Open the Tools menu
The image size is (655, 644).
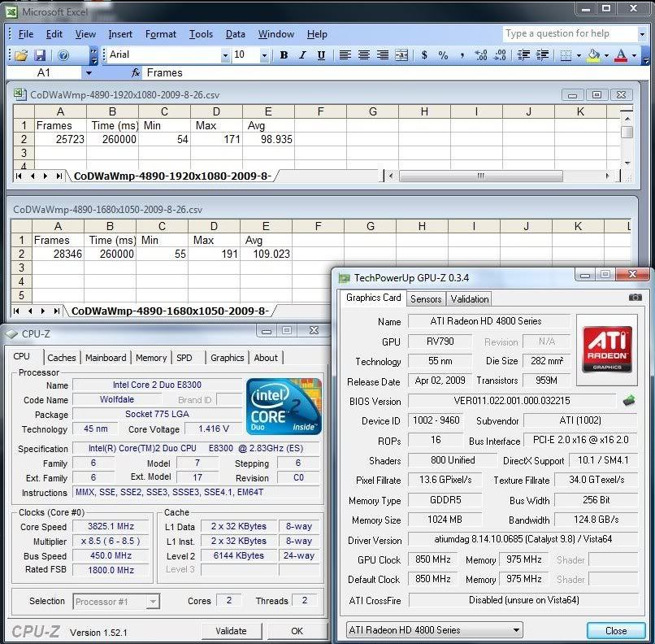[201, 34]
